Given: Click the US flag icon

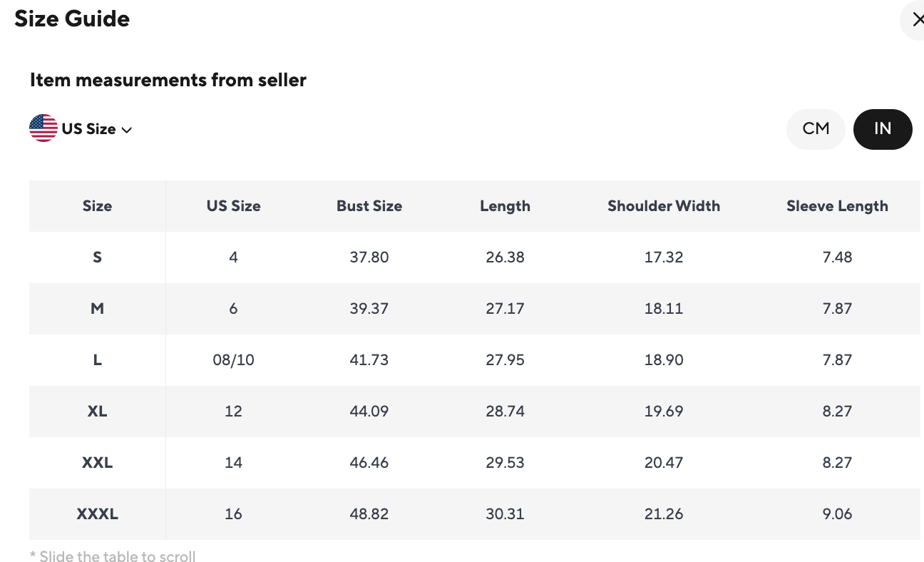Looking at the screenshot, I should point(43,129).
